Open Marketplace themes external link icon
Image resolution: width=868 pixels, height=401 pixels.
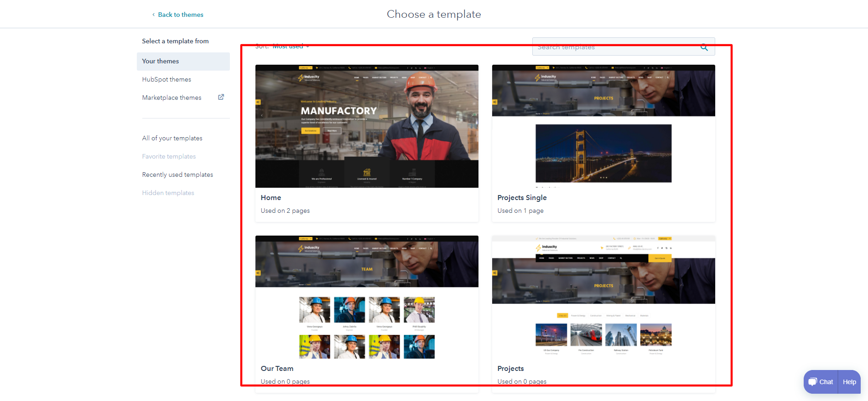221,97
